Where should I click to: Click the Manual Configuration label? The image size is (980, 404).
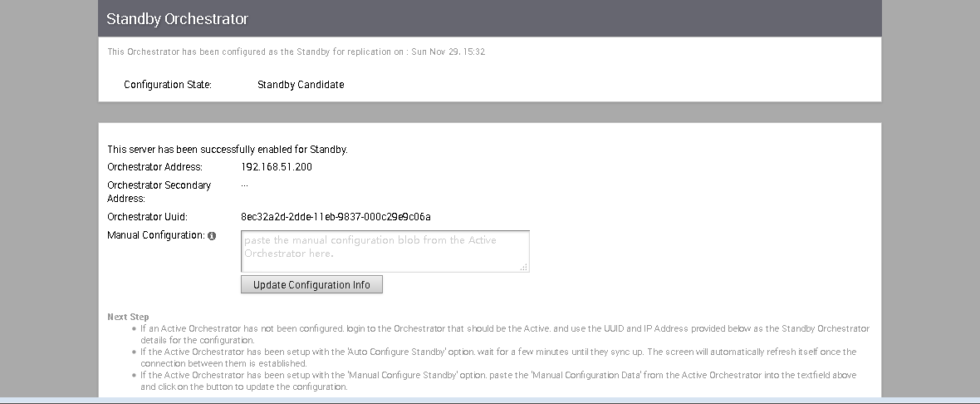[x=155, y=235]
